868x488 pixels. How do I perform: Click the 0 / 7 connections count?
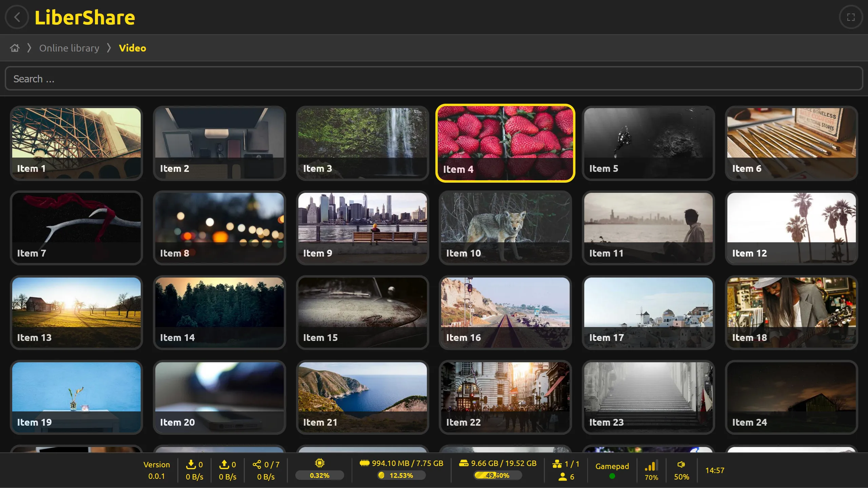pos(272,465)
